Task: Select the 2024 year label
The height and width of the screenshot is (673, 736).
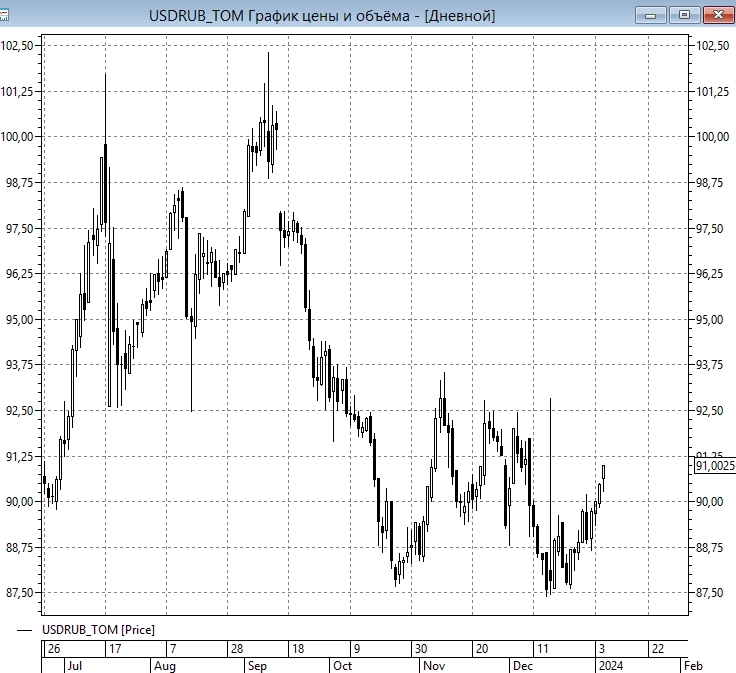Action: (611, 665)
